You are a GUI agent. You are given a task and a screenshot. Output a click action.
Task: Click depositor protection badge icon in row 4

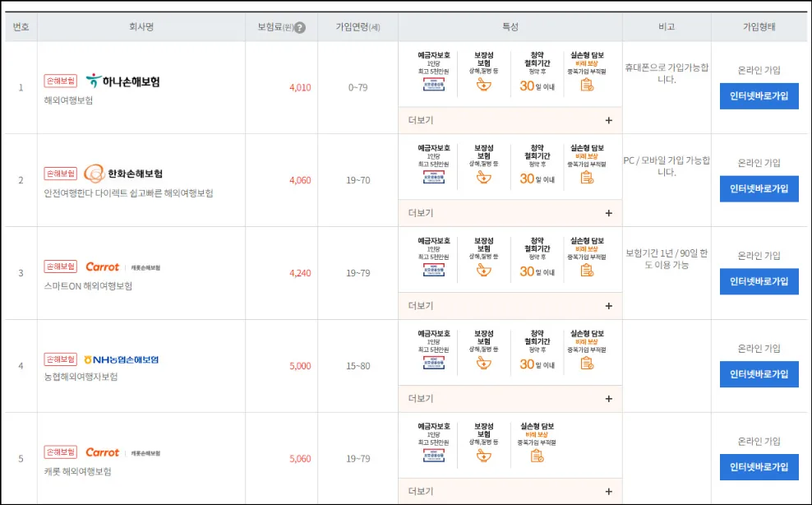pyautogui.click(x=433, y=363)
